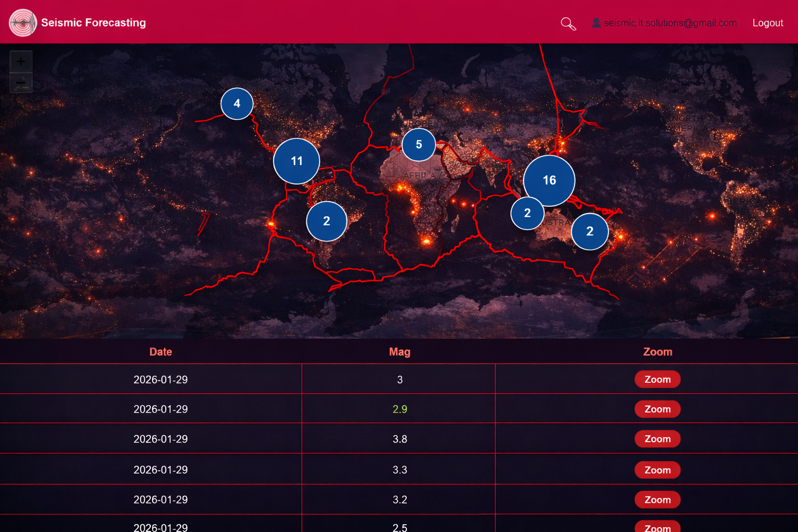Select the green magnitude 2.9 value
798x532 pixels.
pos(400,409)
